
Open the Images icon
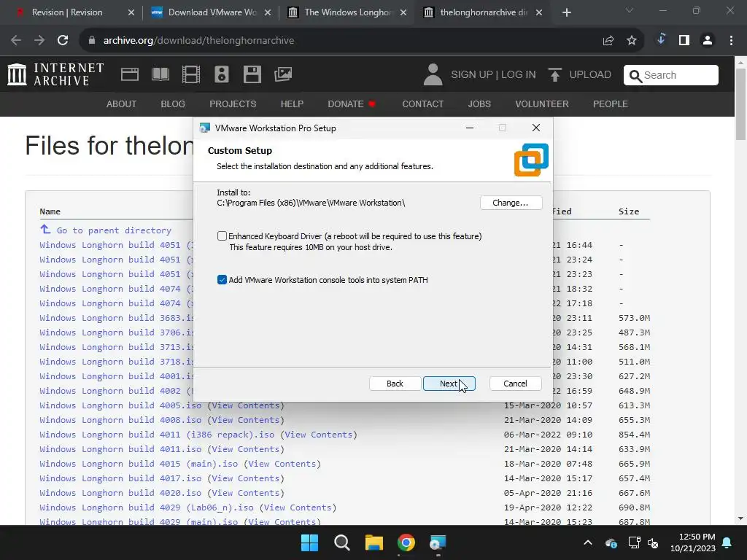tap(283, 74)
